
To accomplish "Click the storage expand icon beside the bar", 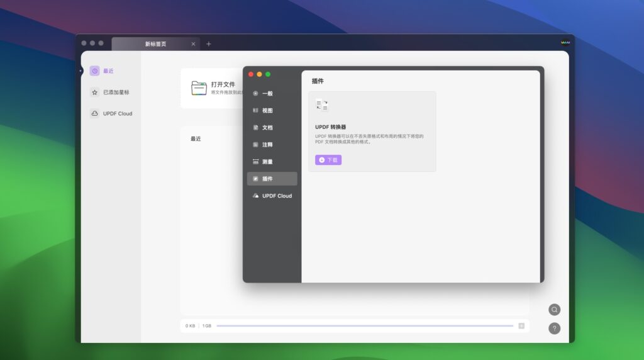I will (521, 326).
